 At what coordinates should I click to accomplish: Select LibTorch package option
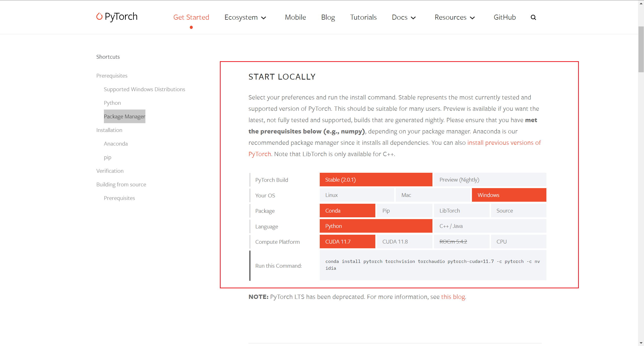point(461,211)
